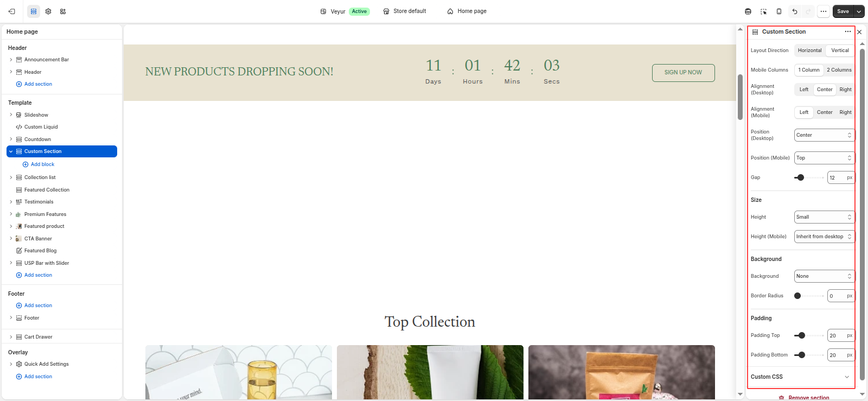This screenshot has height=401, width=868.
Task: Exit the theme editor via back icon
Action: coord(12,11)
